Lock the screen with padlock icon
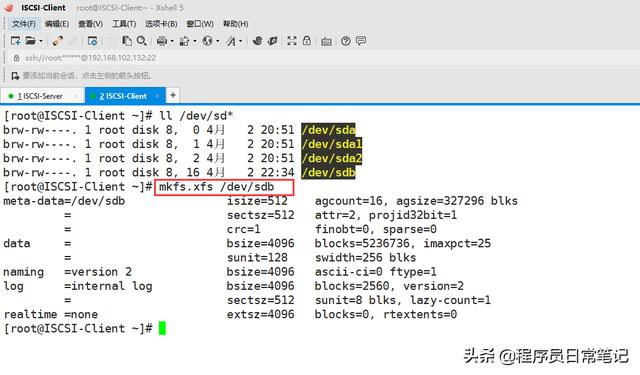640x375 pixels. pyautogui.click(x=307, y=40)
